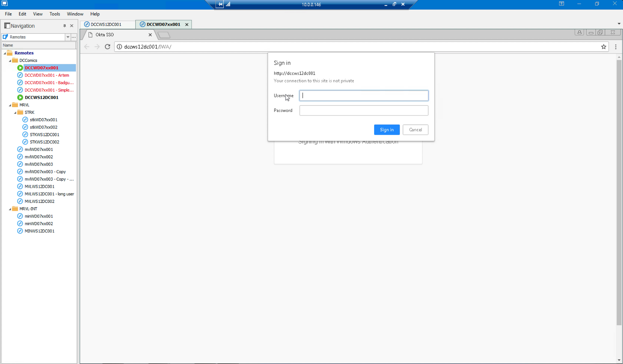Click the browser back arrow
Image resolution: width=623 pixels, height=364 pixels.
(87, 47)
